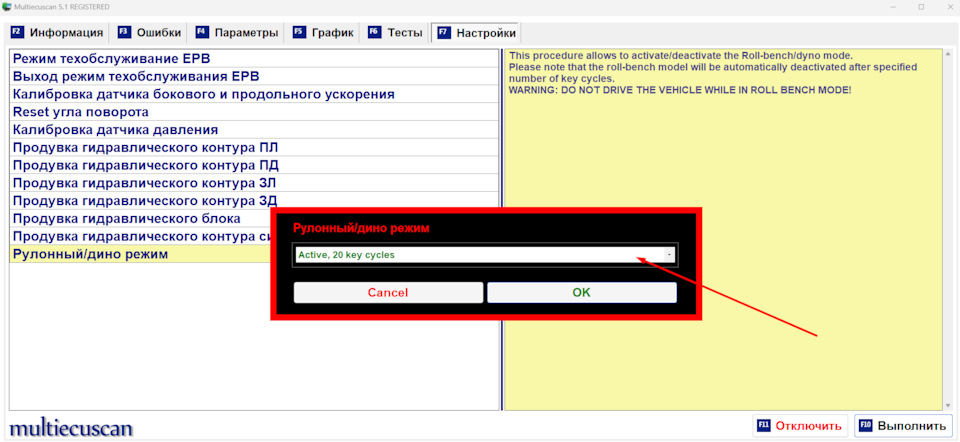The image size is (960, 442).
Task: Click the multiecuscan logo
Action: click(x=70, y=427)
